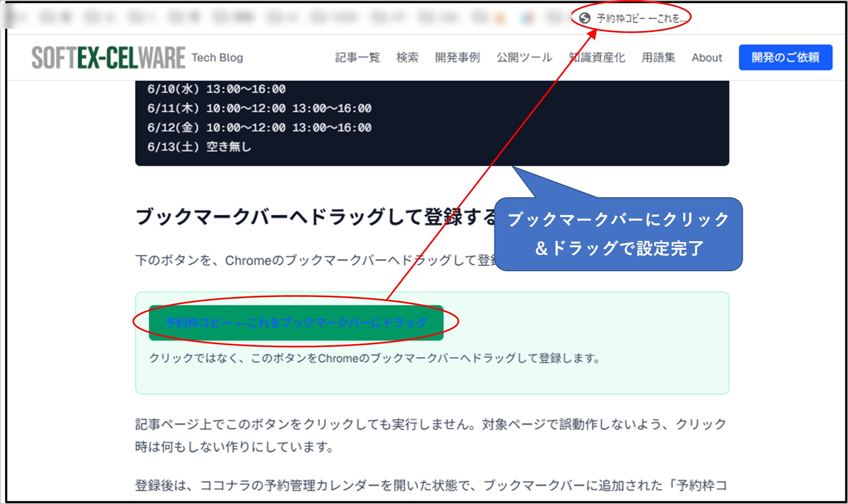848x504 pixels.
Task: Open the 開発事例 nav item
Action: point(457,57)
